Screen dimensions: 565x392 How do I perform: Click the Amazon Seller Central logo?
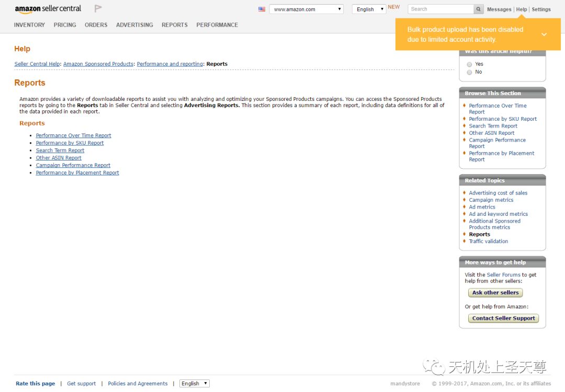48,9
